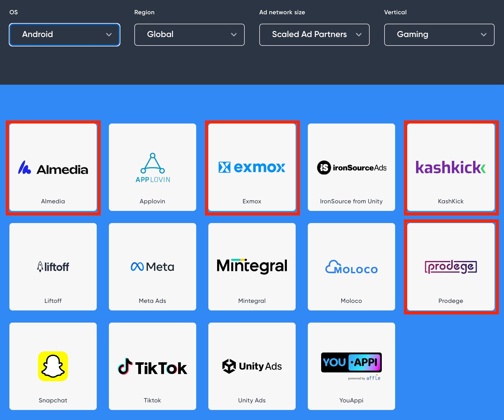Click the exmox logo
504x420 pixels.
coord(252,167)
